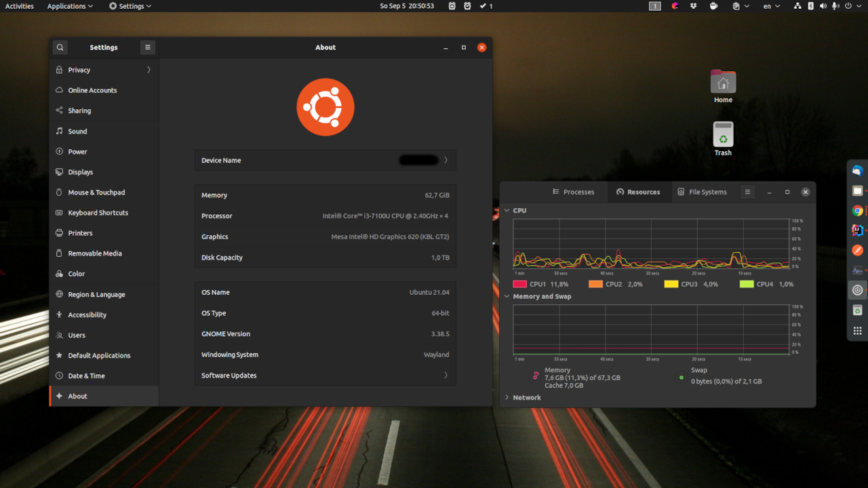Image resolution: width=868 pixels, height=488 pixels.
Task: Launch Google Chrome from the dock
Action: pos(857,211)
